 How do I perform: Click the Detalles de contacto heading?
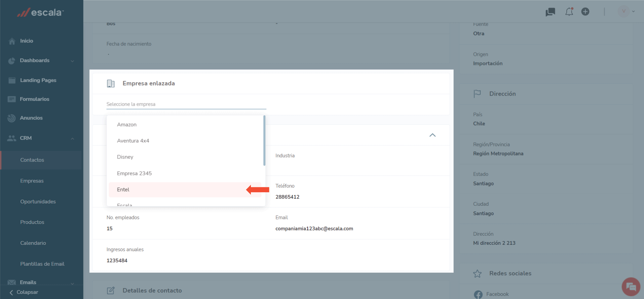click(x=152, y=291)
